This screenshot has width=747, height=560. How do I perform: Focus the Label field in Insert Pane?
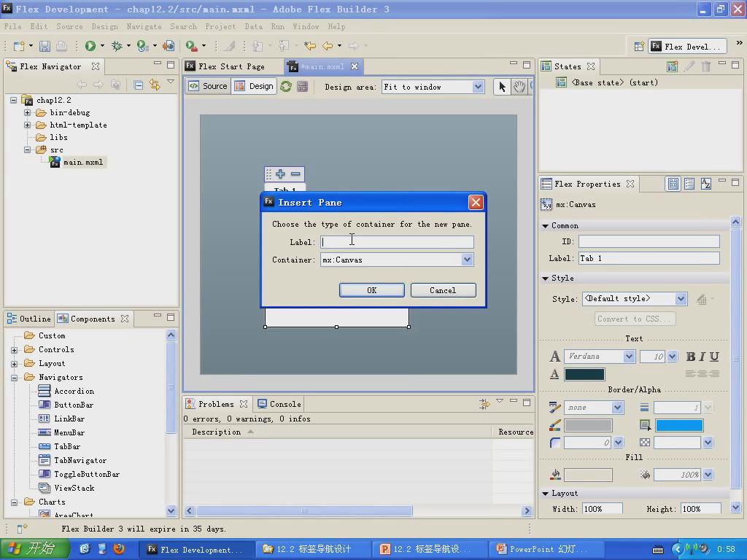(397, 242)
